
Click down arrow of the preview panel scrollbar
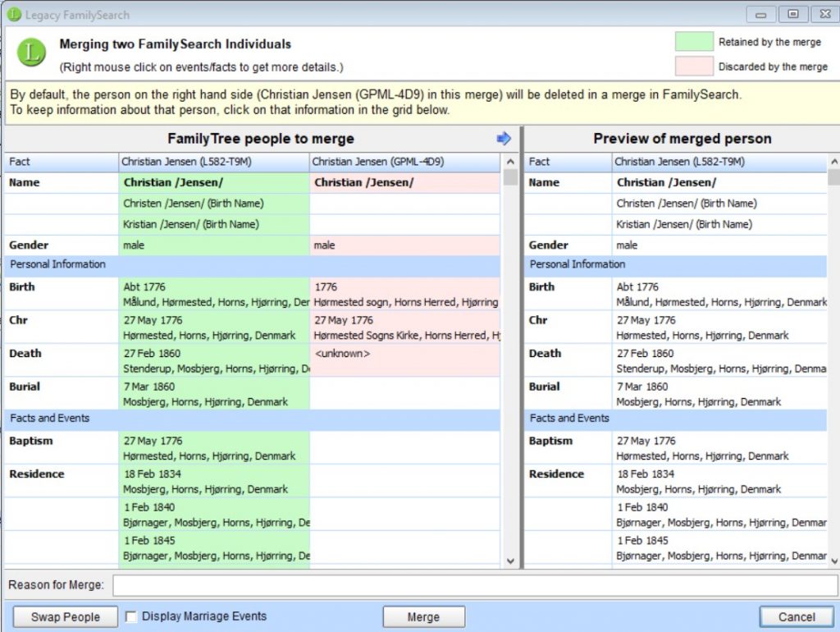pyautogui.click(x=834, y=561)
